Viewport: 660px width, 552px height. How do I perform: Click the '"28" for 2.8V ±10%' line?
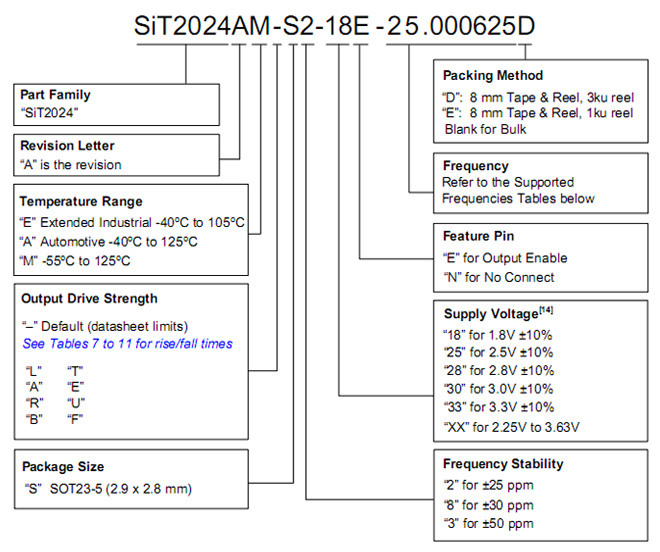pos(499,371)
